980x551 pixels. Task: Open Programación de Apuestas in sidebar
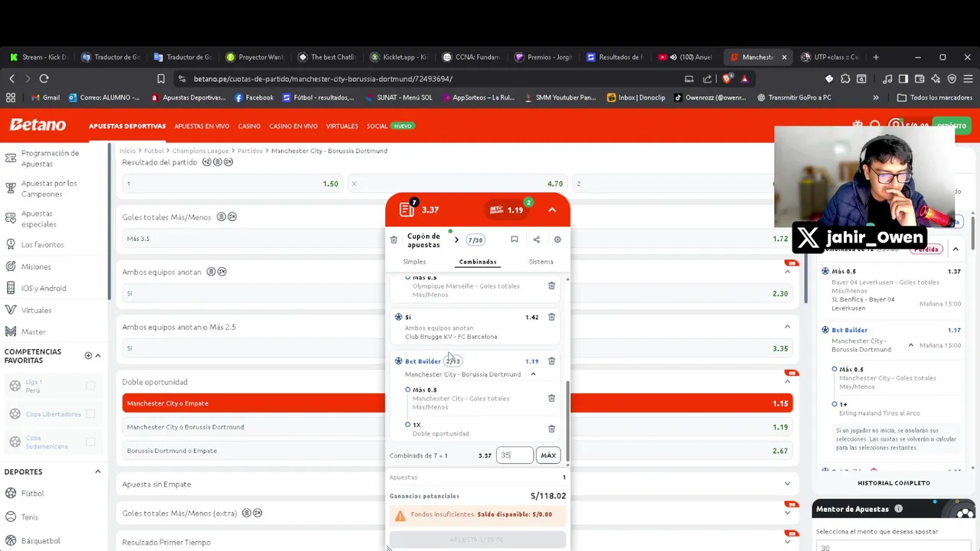tap(50, 158)
